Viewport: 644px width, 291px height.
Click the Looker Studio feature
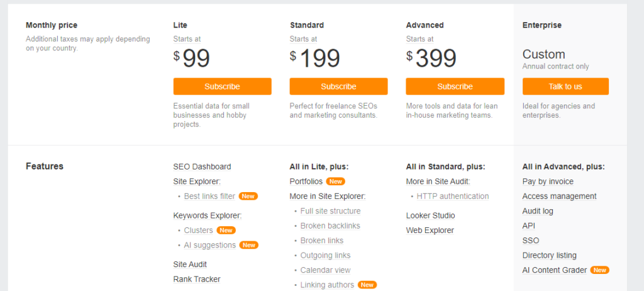430,215
